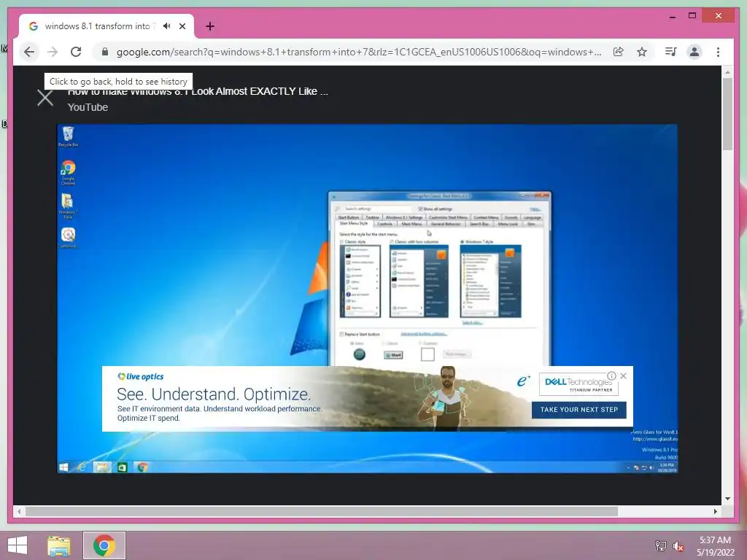
Task: Click the address bar URL field
Action: coord(358,52)
